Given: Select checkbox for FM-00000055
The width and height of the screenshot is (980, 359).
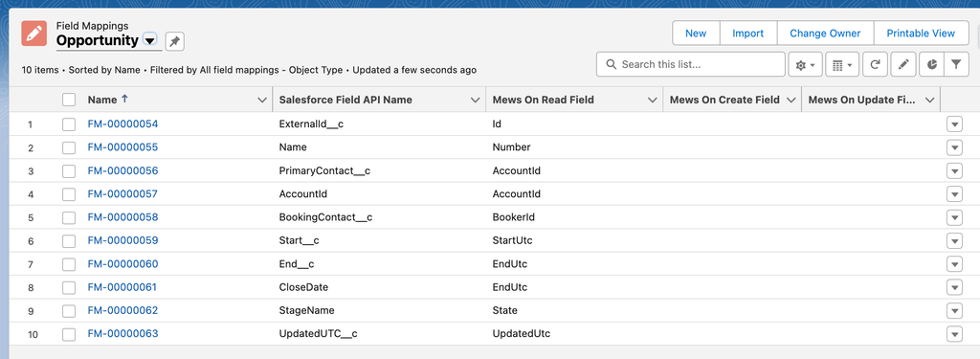Looking at the screenshot, I should pos(69,147).
